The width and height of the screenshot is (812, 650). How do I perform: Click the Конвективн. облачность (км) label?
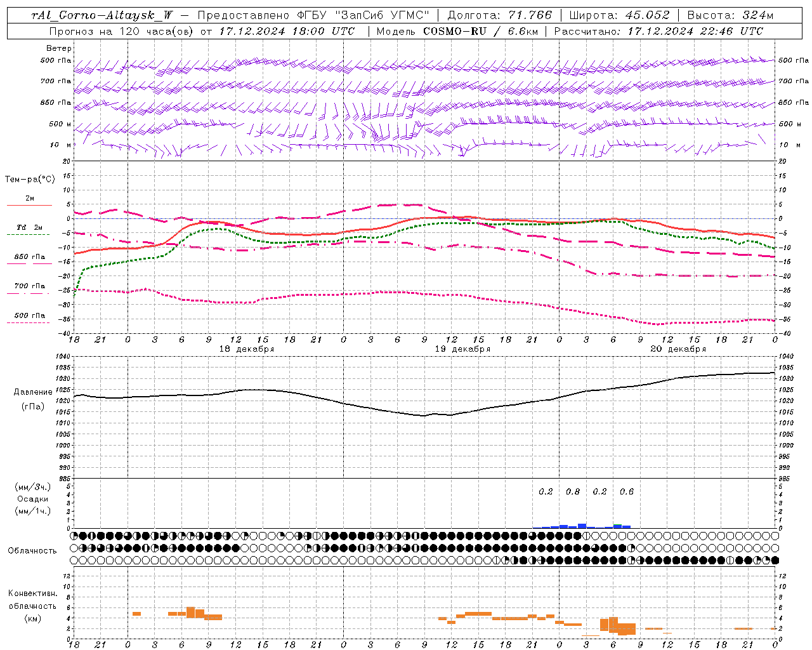[x=32, y=606]
